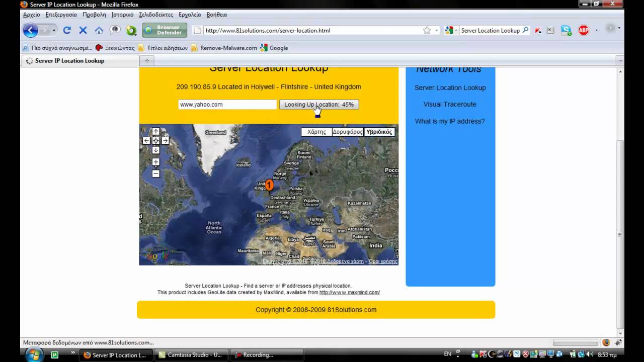Click the network connection tray icon
Screen dimensions: 644x362
[581, 354]
